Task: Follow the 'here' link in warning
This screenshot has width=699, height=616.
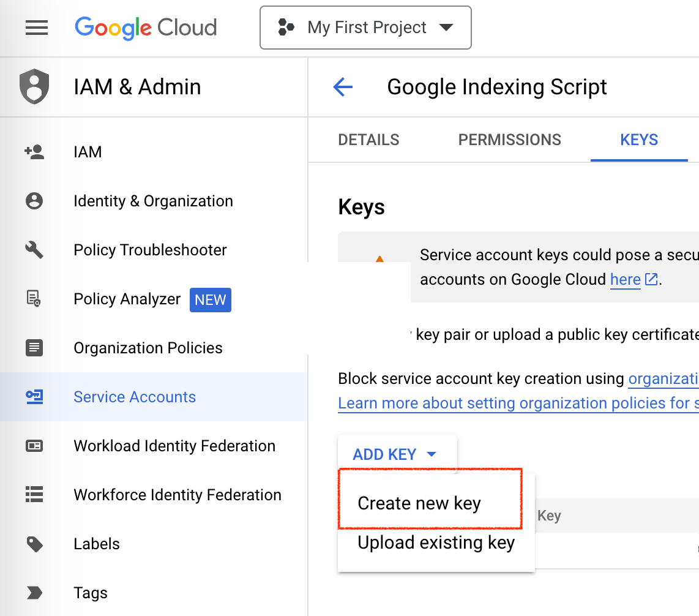Action: 625,280
